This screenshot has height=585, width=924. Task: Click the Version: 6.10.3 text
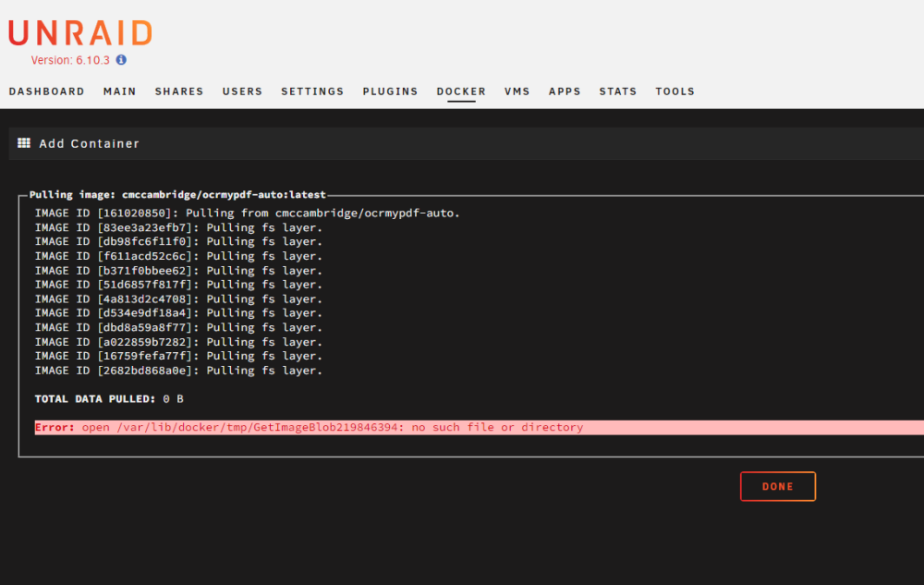coord(70,60)
